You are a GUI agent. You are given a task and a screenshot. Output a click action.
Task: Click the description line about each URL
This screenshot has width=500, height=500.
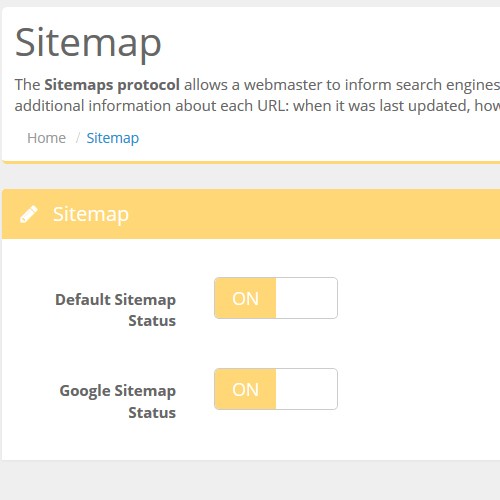pos(257,106)
